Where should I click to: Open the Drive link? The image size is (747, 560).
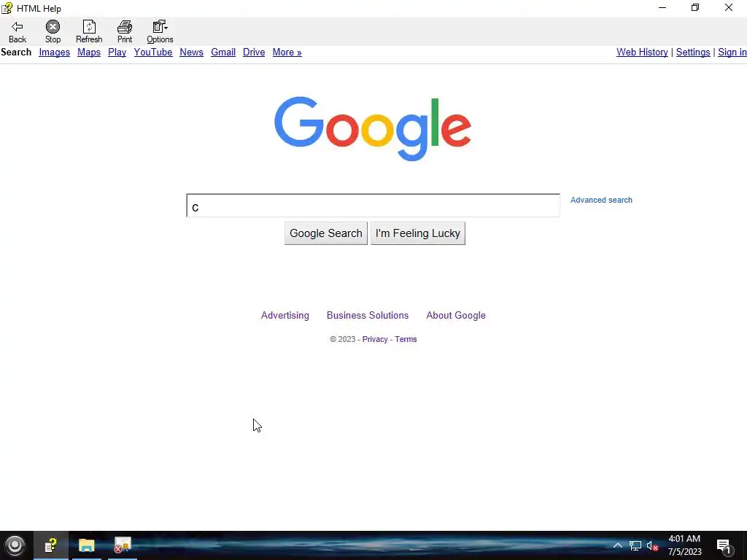(x=254, y=52)
